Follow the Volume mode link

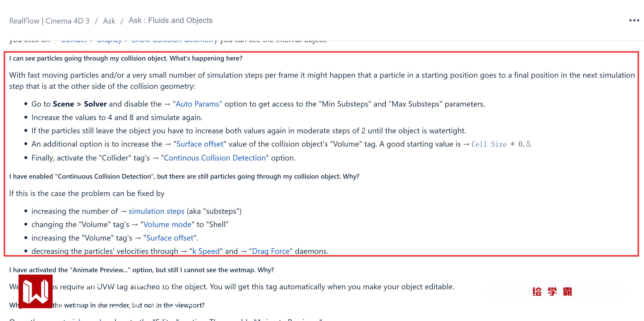(x=167, y=224)
